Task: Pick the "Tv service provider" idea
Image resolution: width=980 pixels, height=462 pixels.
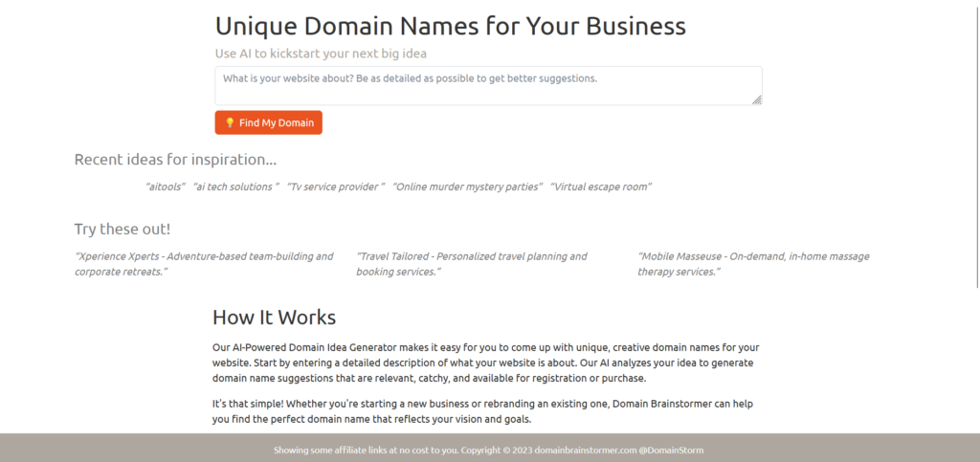Action: click(335, 187)
